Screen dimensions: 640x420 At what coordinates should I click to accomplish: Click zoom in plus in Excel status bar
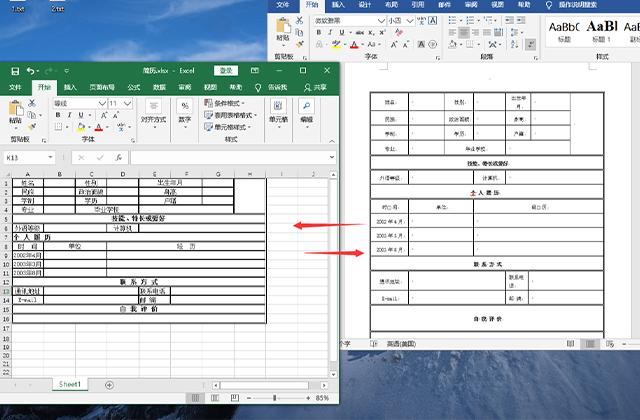pyautogui.click(x=308, y=398)
